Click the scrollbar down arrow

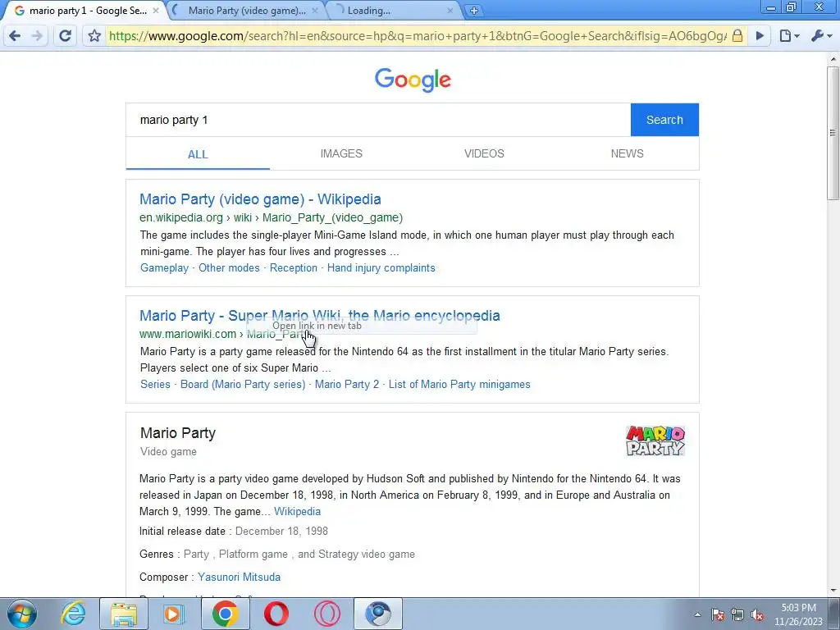(x=833, y=591)
